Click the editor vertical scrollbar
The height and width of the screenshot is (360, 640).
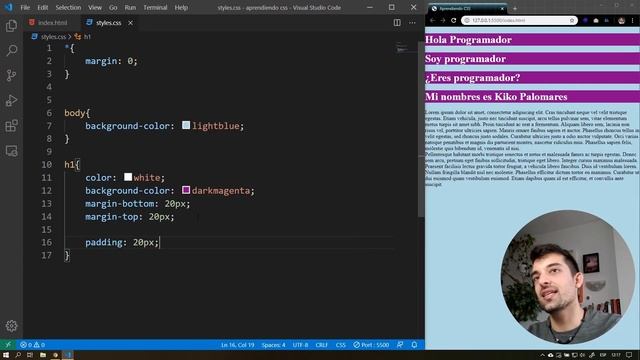point(421,129)
